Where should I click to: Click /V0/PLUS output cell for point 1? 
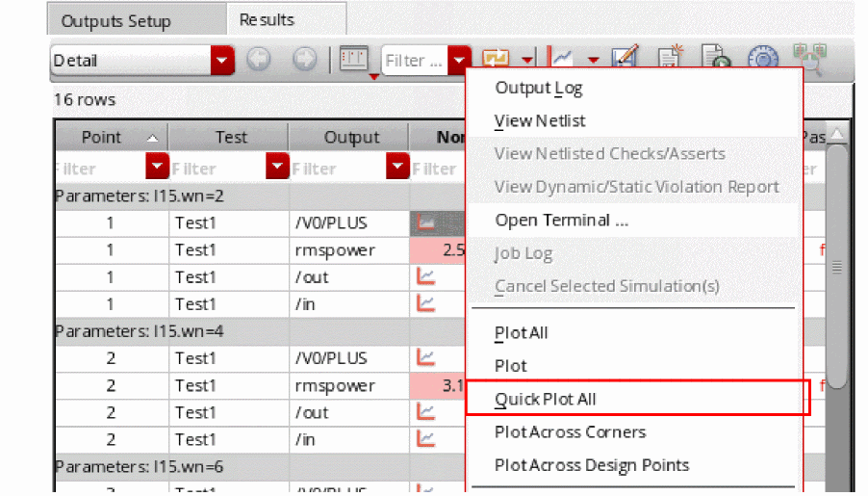pyautogui.click(x=349, y=223)
